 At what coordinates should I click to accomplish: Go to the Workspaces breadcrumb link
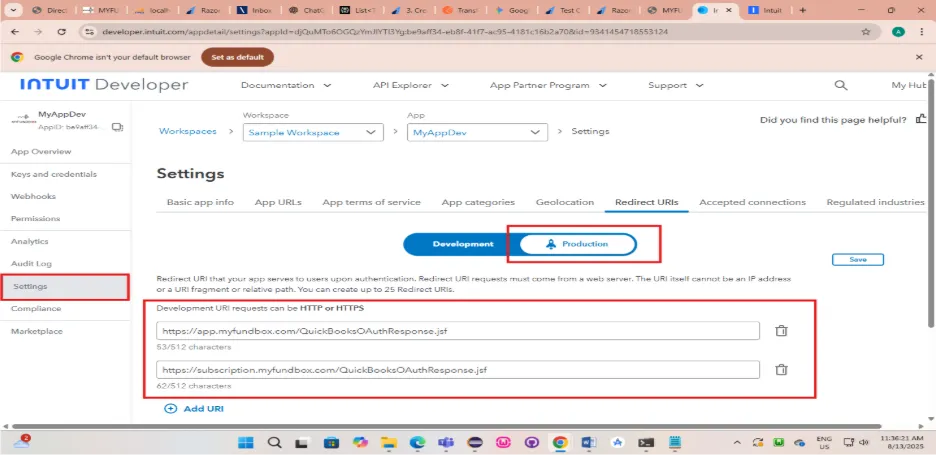tap(187, 131)
